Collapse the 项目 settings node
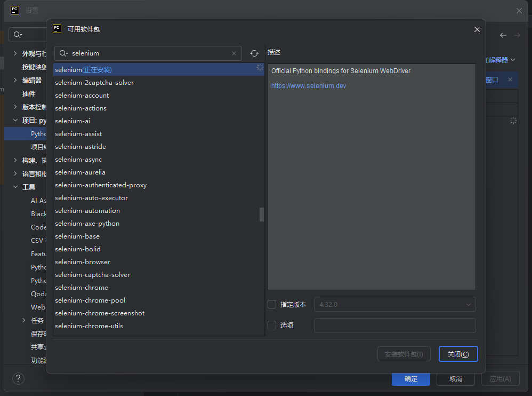Viewport: 532px width, 396px height. [x=15, y=120]
